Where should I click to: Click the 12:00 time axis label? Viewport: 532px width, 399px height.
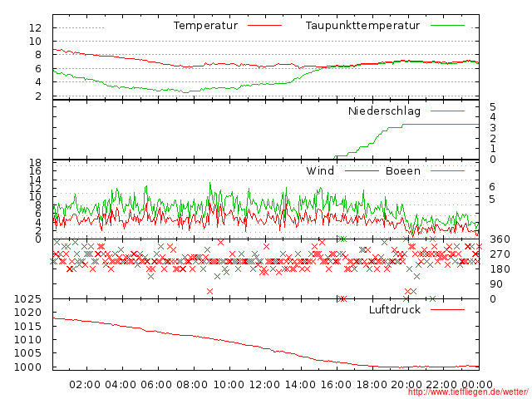264,385
